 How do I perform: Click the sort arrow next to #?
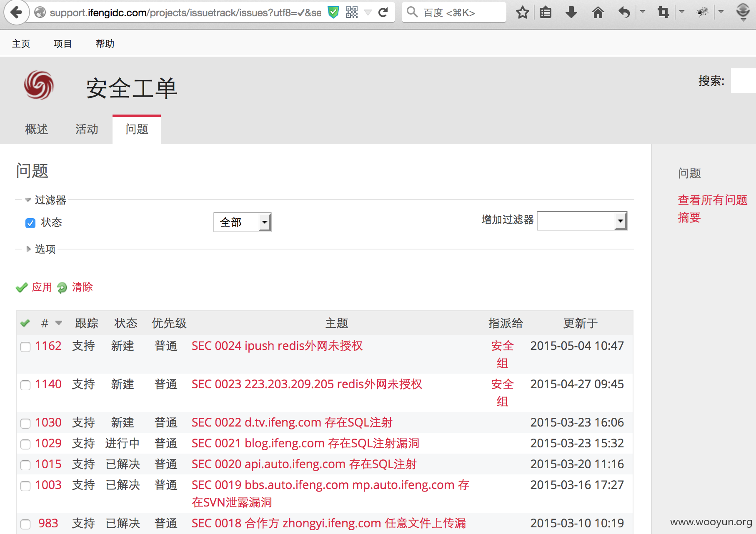tap(59, 323)
